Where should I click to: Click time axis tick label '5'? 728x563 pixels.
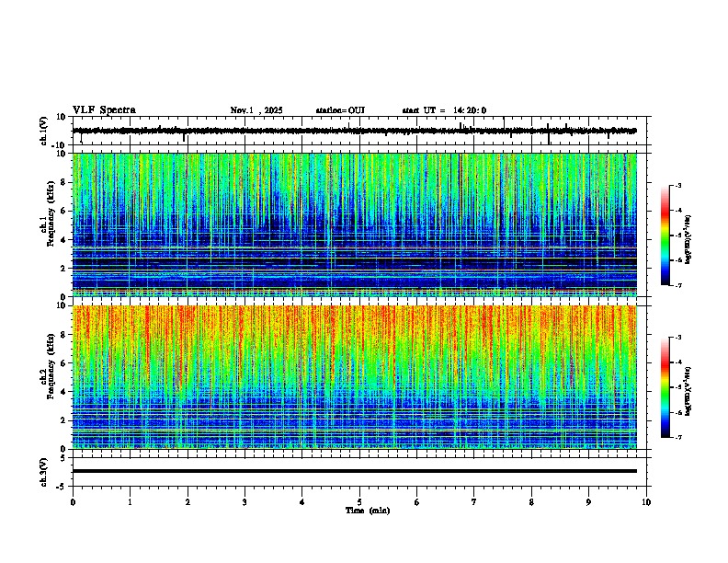tap(359, 501)
